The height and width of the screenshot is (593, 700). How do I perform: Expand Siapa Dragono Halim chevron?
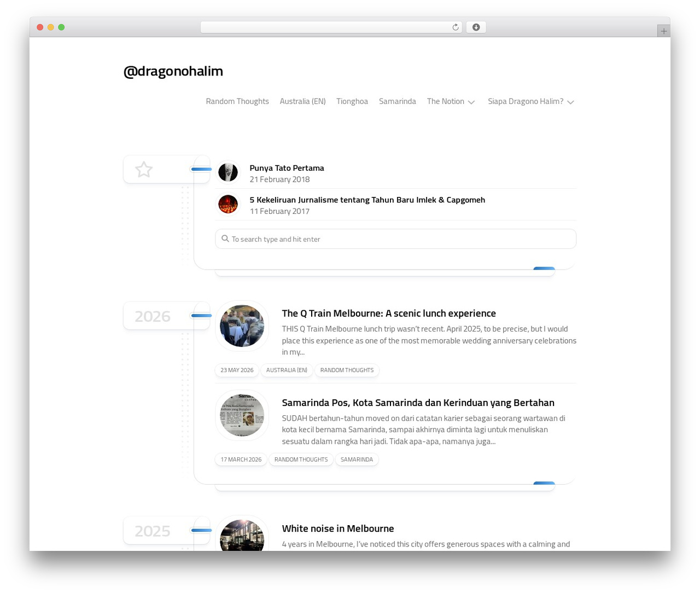(570, 102)
